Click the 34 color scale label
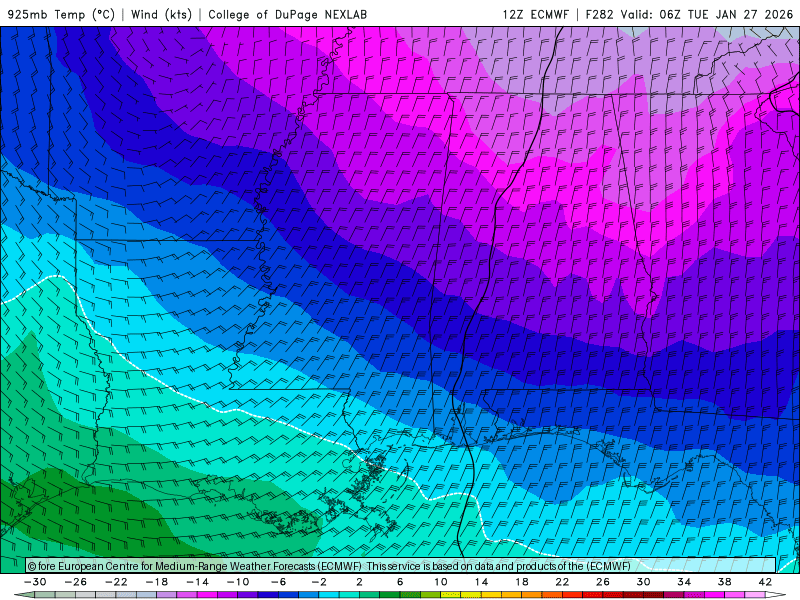The image size is (800, 600). click(684, 582)
